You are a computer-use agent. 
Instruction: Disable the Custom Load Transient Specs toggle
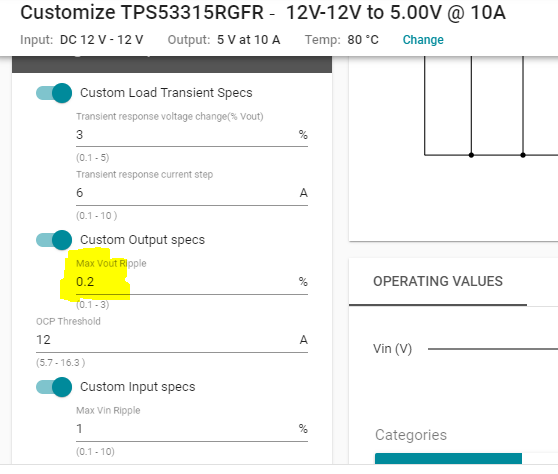point(54,93)
